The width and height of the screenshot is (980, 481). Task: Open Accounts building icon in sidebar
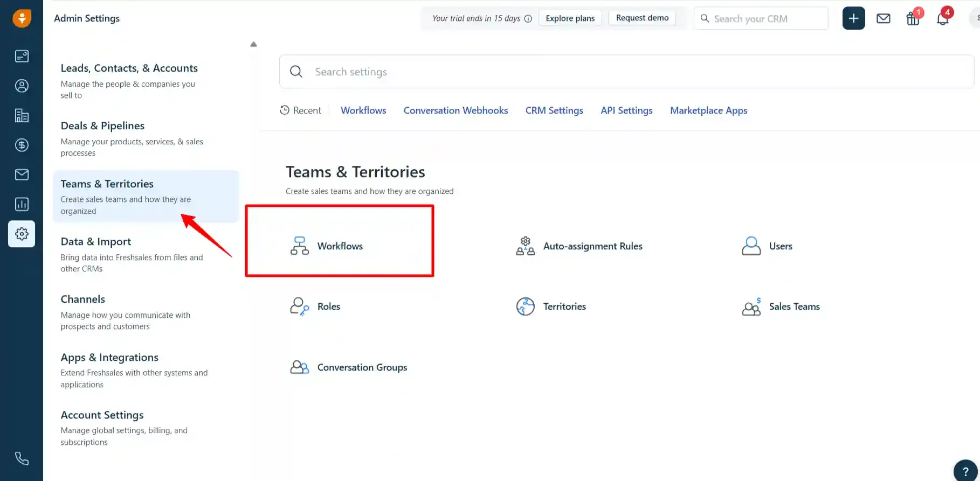[x=22, y=115]
